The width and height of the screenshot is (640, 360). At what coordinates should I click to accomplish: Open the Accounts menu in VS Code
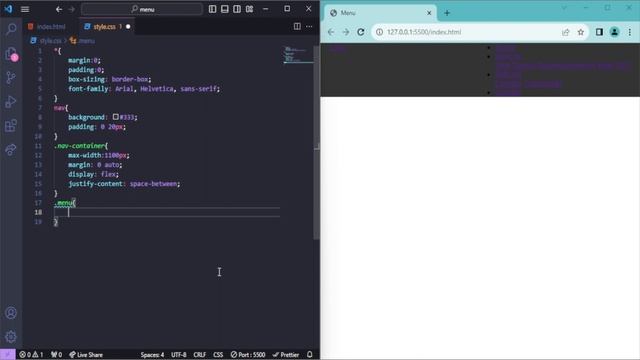(x=11, y=313)
